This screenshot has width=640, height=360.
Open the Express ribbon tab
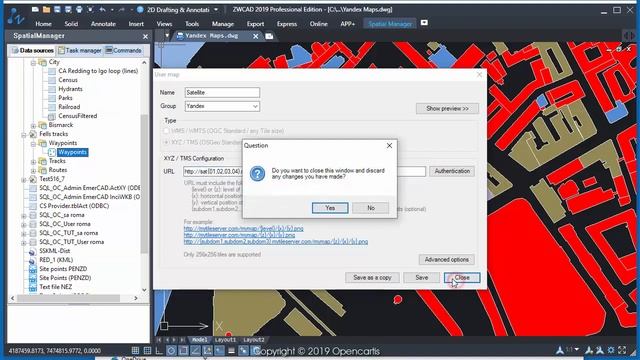tap(287, 24)
